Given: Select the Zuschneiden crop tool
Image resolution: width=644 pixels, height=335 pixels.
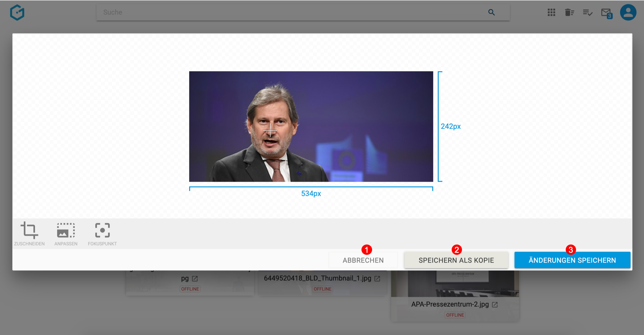Looking at the screenshot, I should (x=29, y=234).
